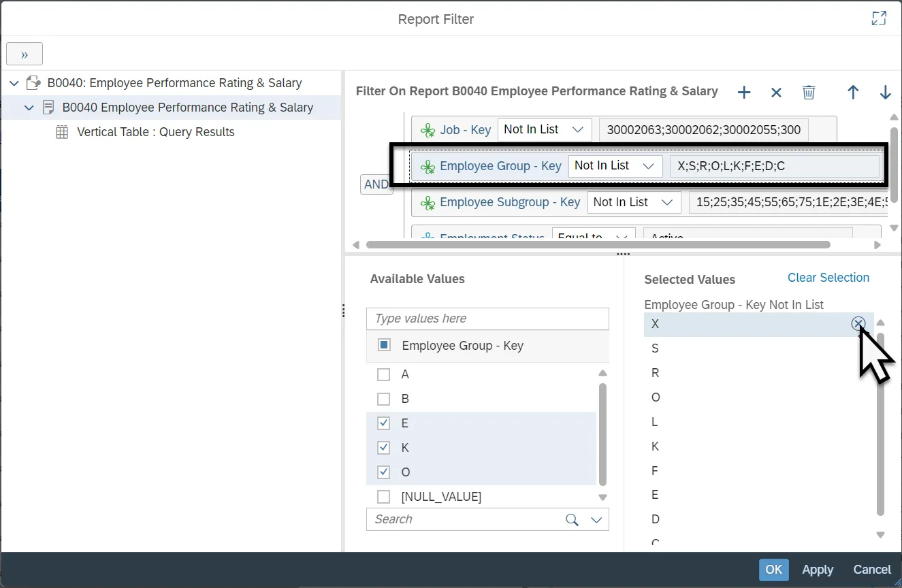Tick the [NULL_VALUE] checkbox

[x=384, y=497]
